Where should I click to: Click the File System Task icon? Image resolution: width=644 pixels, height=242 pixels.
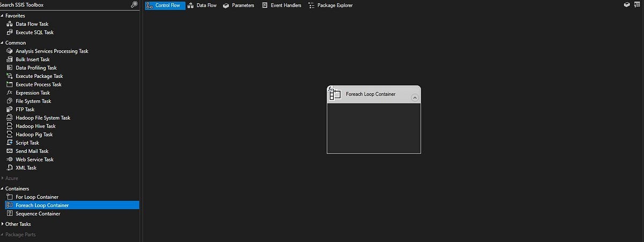10,101
